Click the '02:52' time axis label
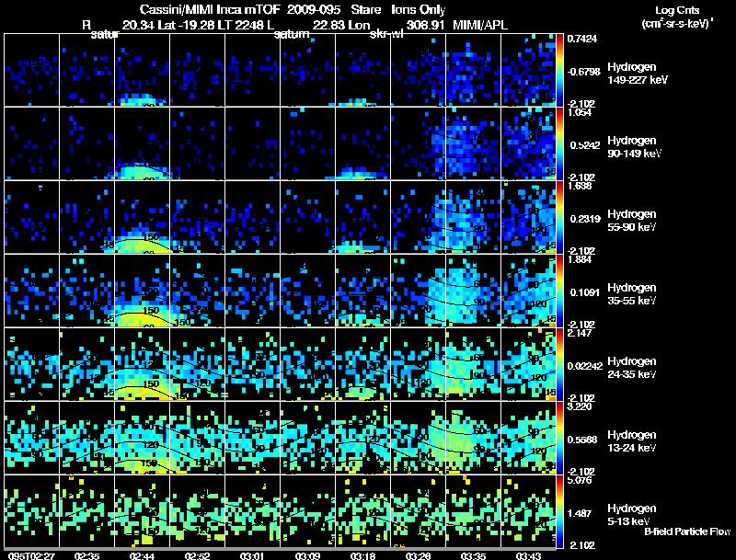Screen dimensions: 736x560 coord(197,555)
